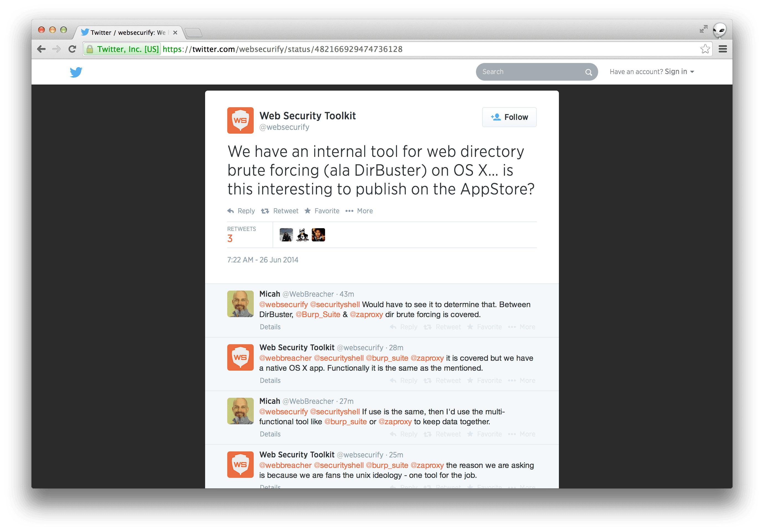Reply to Micah's 43m tweet
The width and height of the screenshot is (764, 532).
[404, 327]
